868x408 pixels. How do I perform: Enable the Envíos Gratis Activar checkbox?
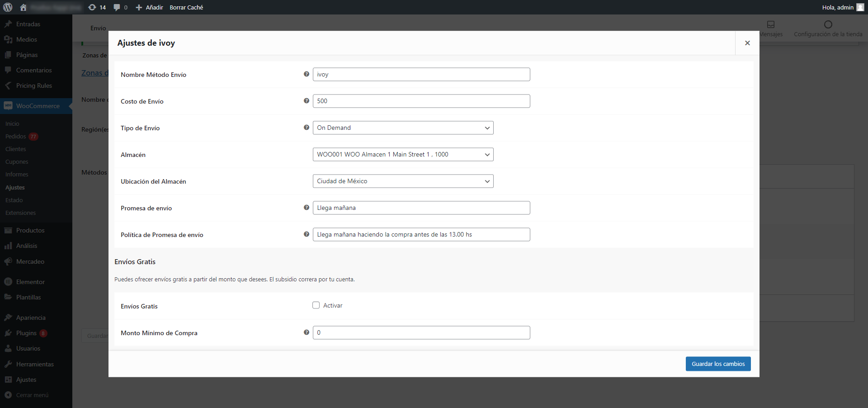point(316,305)
